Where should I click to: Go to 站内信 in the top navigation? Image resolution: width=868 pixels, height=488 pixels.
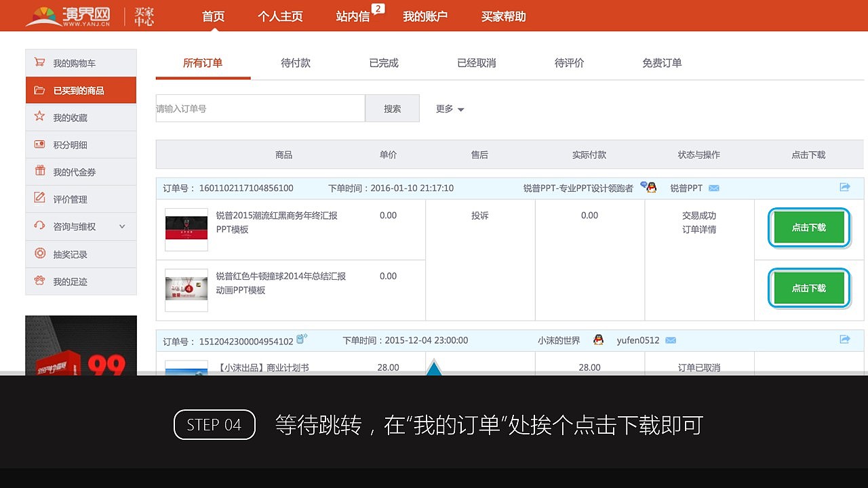tap(353, 16)
